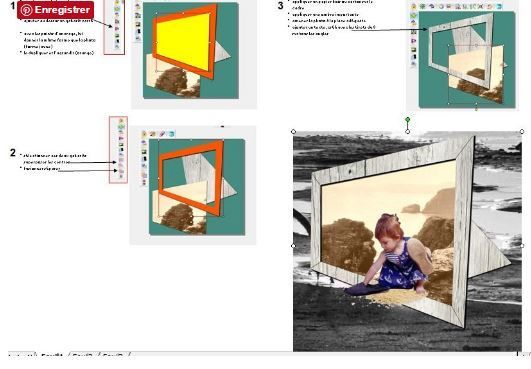531x369 pixels.
Task: Click the top-left selection handle of the beach photo
Action: pos(294,131)
